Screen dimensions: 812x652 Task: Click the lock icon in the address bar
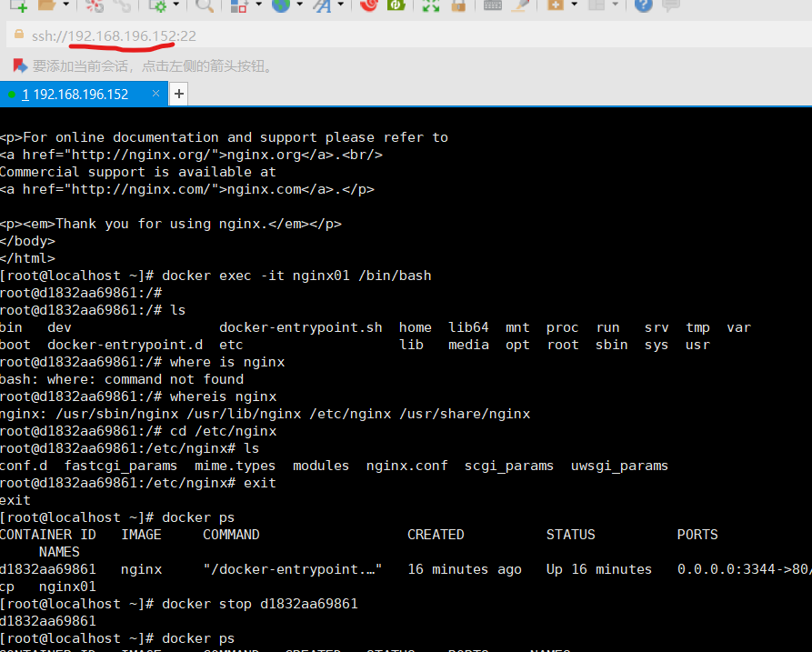click(19, 35)
